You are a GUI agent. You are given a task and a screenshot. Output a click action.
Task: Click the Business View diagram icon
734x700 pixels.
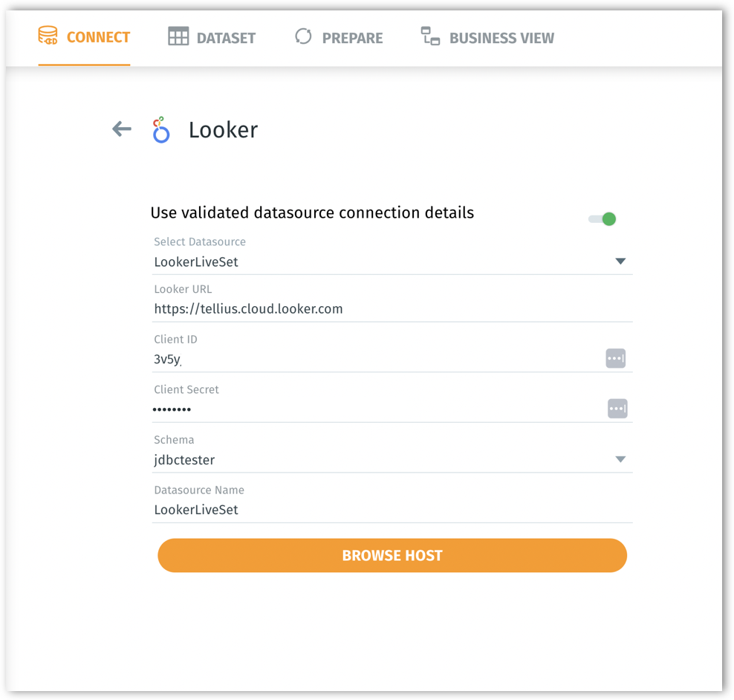coord(430,36)
